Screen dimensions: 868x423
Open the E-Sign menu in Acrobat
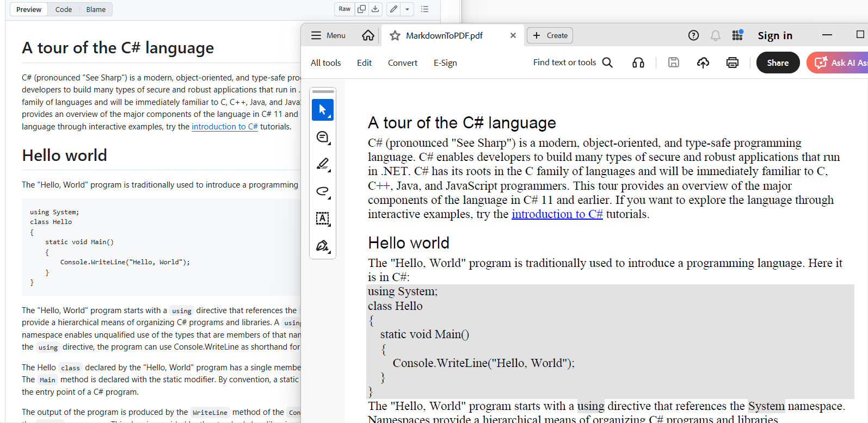point(445,63)
